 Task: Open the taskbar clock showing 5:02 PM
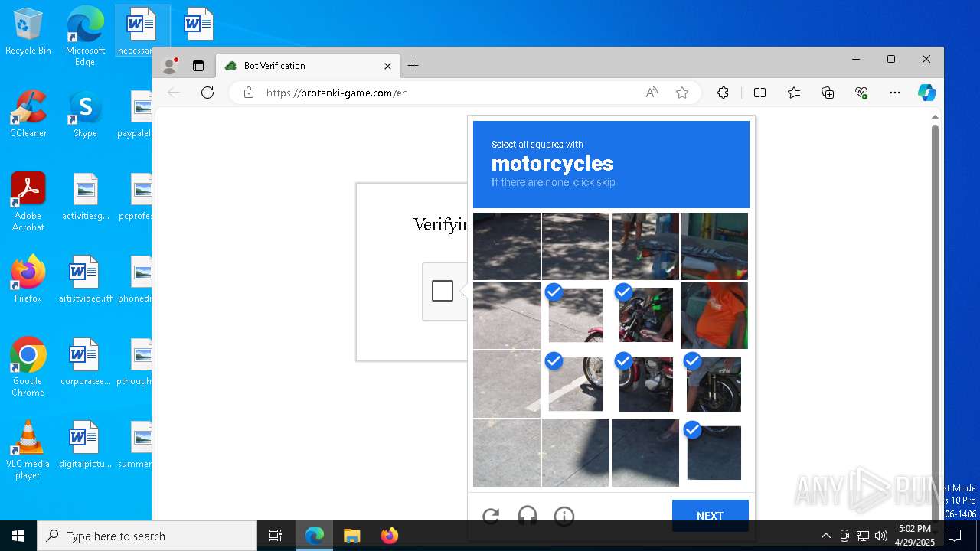coord(915,536)
